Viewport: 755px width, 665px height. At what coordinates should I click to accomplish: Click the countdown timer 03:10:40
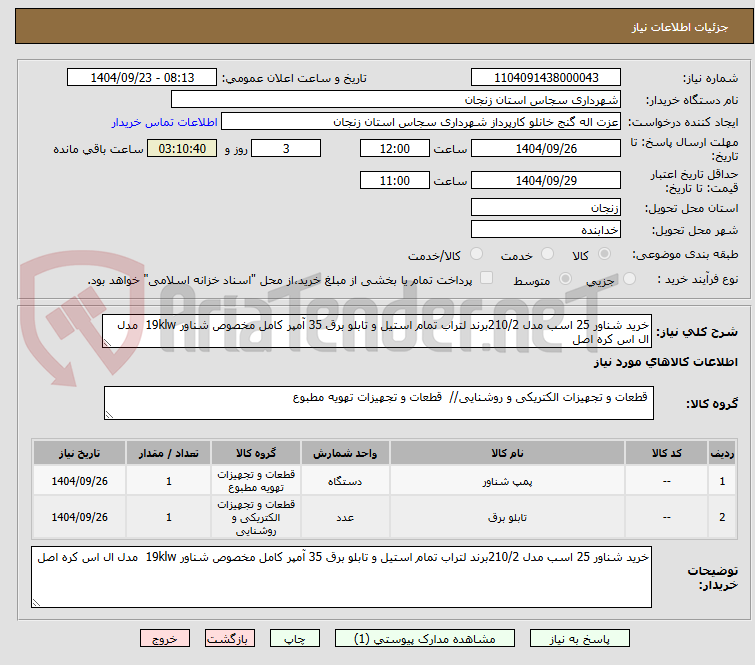tap(182, 148)
